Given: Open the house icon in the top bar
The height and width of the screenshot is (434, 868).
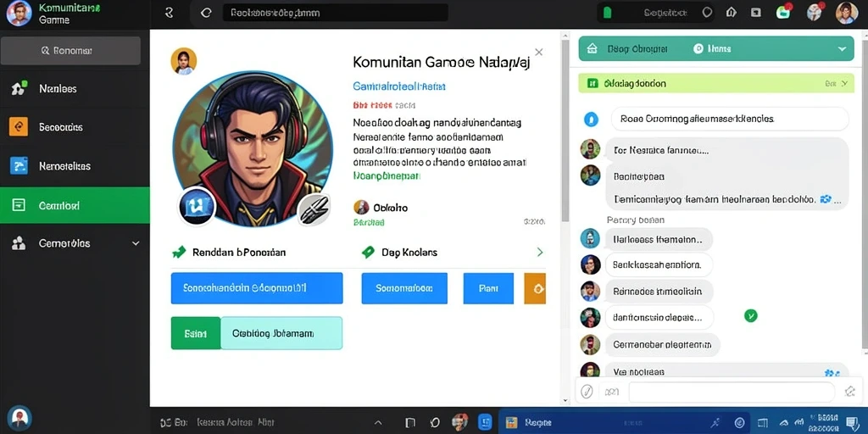Looking at the screenshot, I should [x=732, y=12].
